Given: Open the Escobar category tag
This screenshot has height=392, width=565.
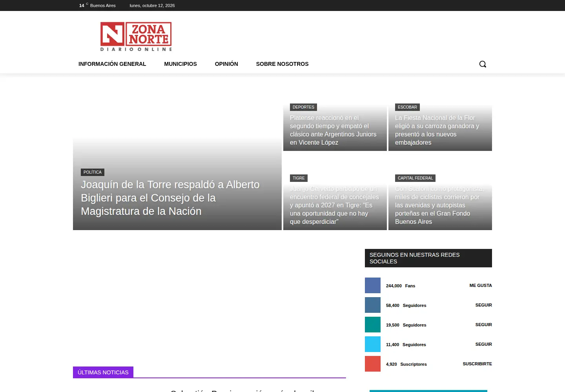Looking at the screenshot, I should coord(407,107).
